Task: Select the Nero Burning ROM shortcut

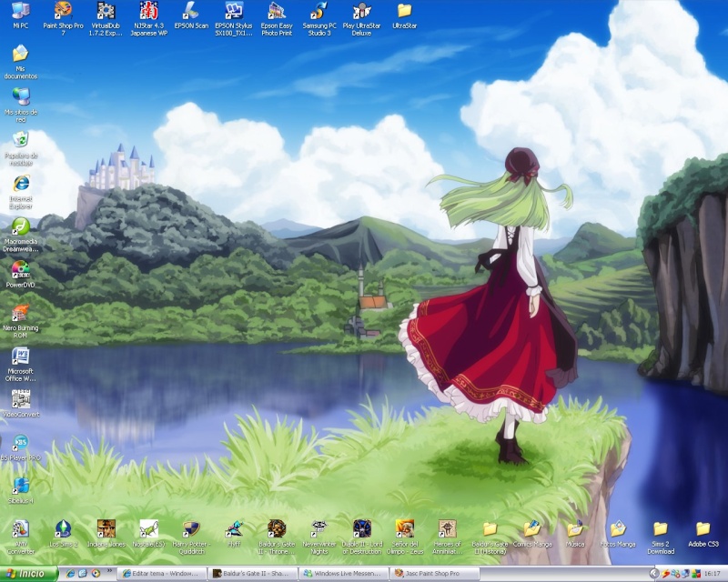Action: (x=20, y=321)
